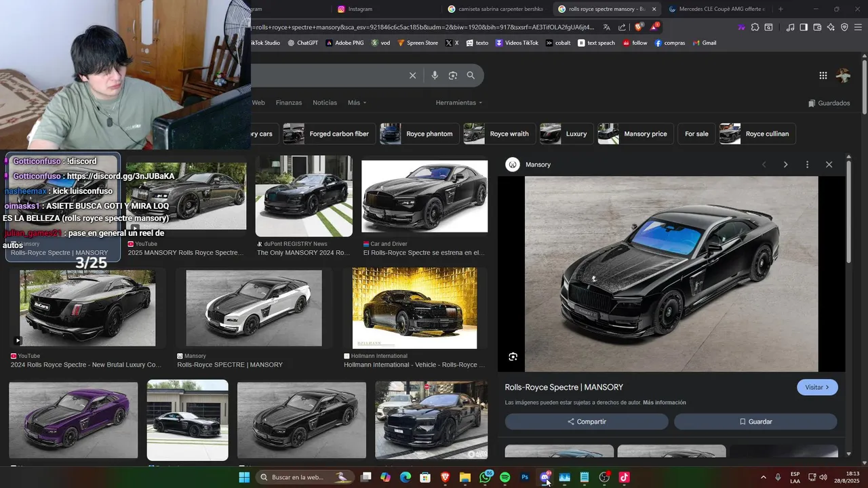Screen dimensions: 868x488
Task: Open WhatsApp from the taskbar
Action: [485, 477]
